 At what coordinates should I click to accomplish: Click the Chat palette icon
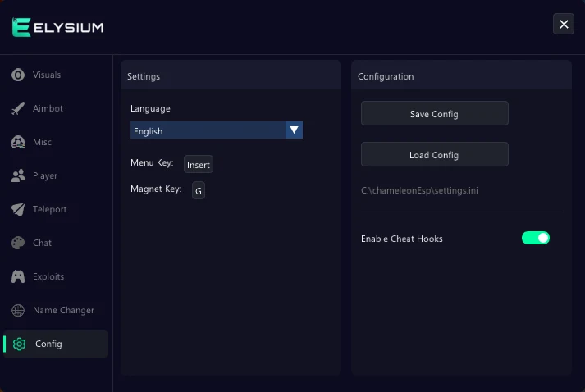point(18,243)
